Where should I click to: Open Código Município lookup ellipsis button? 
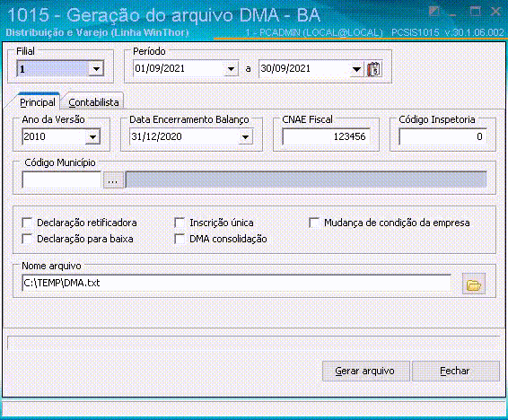point(113,179)
